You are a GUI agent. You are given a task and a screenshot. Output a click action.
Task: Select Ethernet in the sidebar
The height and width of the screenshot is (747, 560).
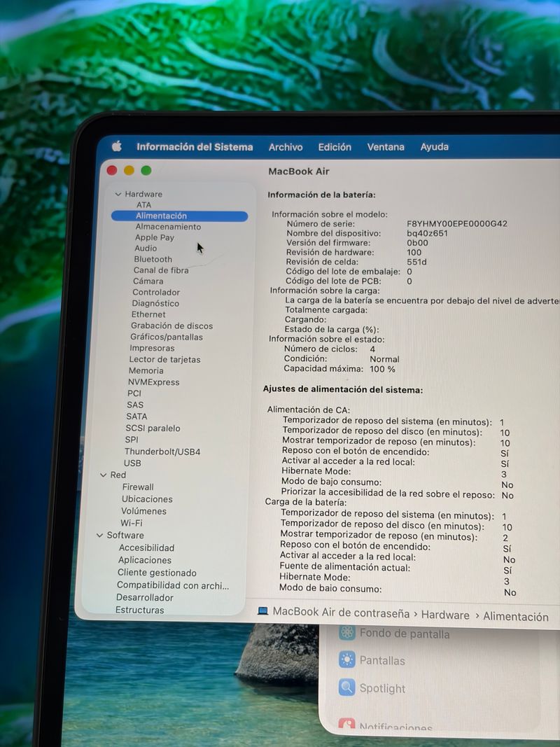click(x=148, y=314)
